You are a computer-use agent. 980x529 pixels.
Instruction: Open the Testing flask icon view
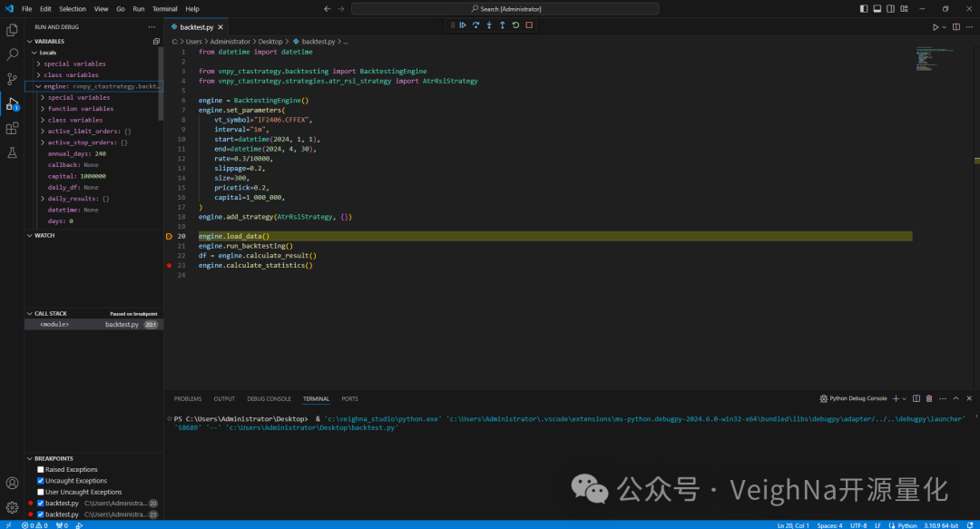[x=12, y=153]
